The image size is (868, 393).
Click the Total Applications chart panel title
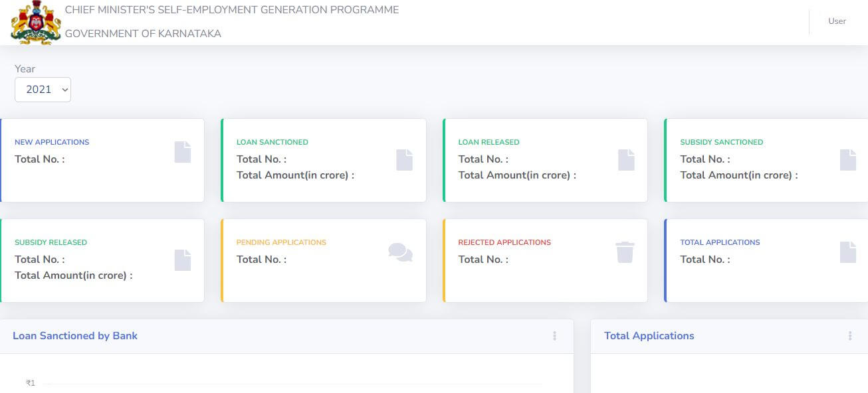pyautogui.click(x=649, y=336)
